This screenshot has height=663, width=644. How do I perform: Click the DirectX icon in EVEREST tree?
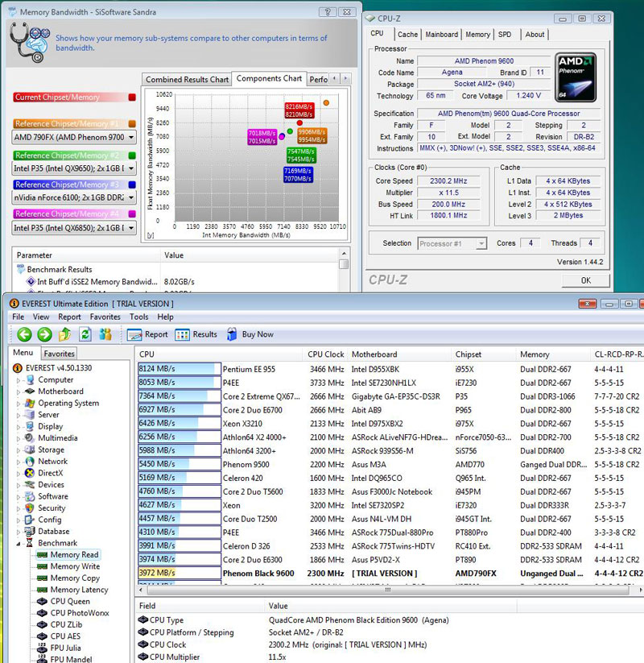click(30, 473)
